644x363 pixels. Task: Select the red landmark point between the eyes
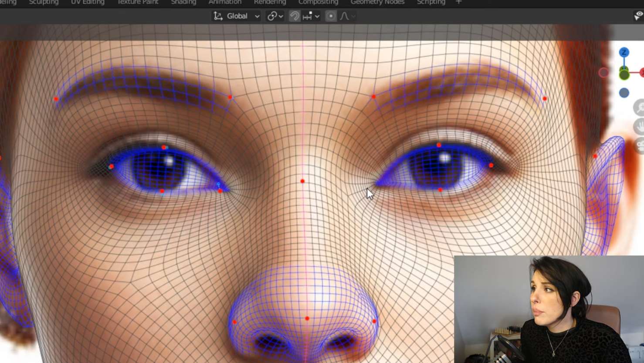click(302, 181)
